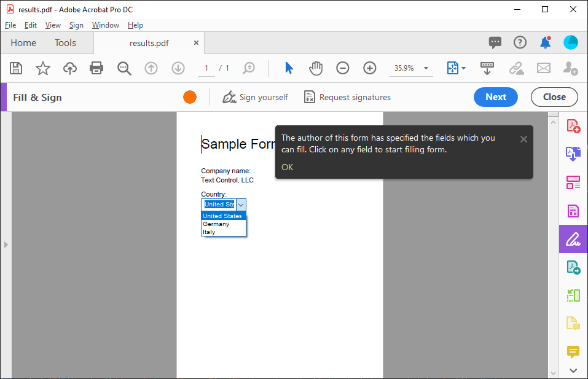This screenshot has height=379, width=588.
Task: Click the page number input field
Action: pyautogui.click(x=206, y=68)
